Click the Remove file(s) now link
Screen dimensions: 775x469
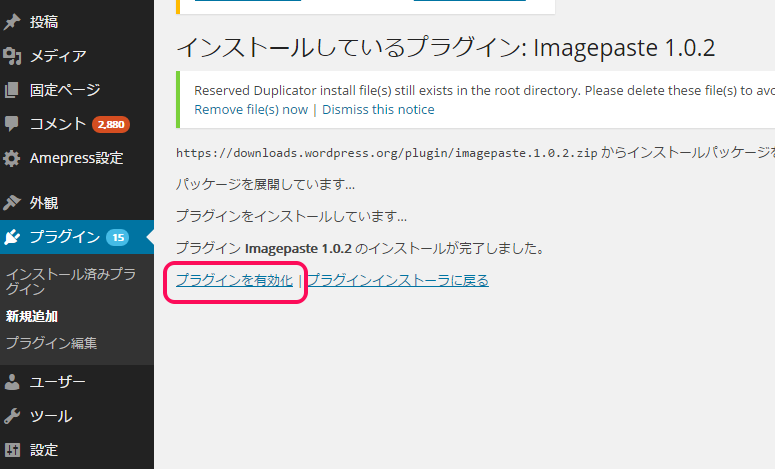point(250,109)
